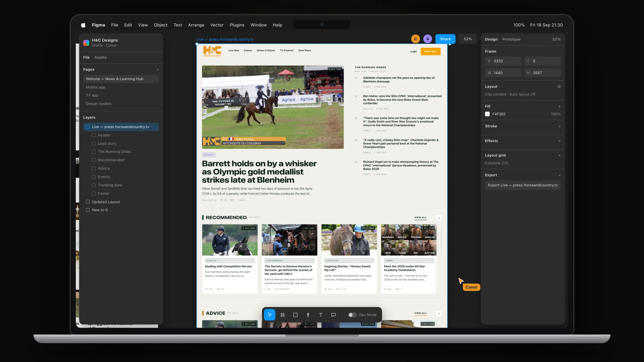Image resolution: width=644 pixels, height=362 pixels.
Task: Click the Share button
Action: (x=445, y=39)
